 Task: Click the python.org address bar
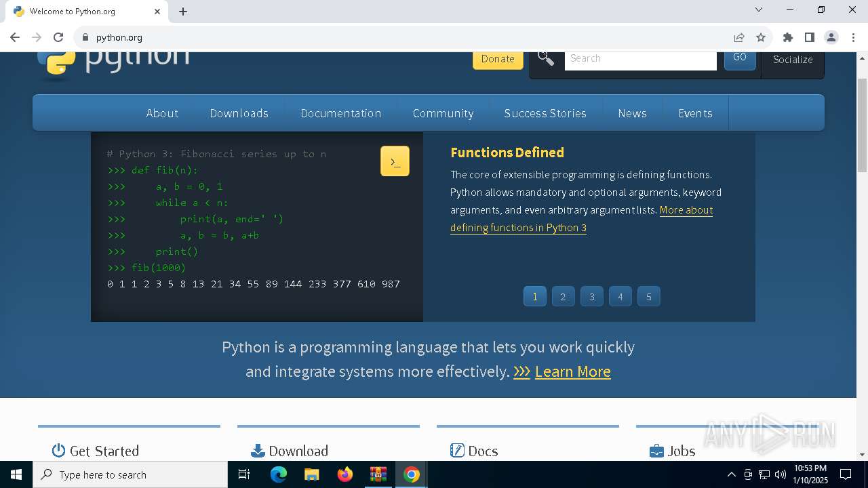tap(407, 37)
